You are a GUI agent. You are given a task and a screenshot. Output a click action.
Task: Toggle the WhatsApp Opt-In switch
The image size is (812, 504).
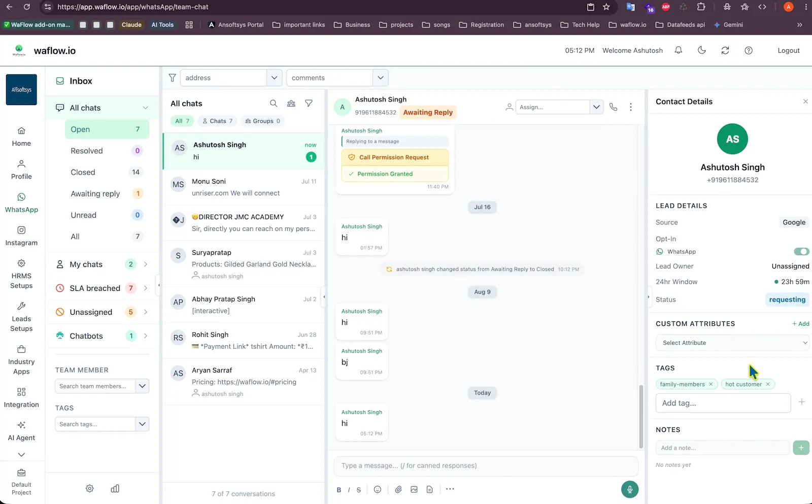[x=801, y=252]
